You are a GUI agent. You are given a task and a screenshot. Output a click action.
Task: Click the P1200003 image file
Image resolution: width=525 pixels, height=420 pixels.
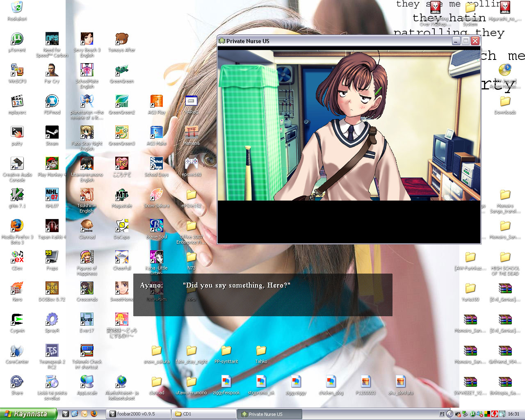pos(366,382)
